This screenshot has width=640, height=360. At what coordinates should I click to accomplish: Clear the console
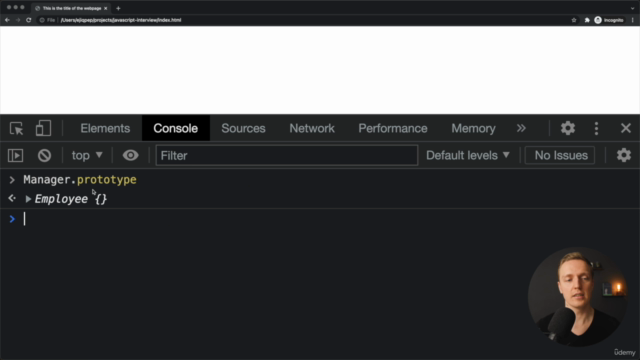point(44,156)
